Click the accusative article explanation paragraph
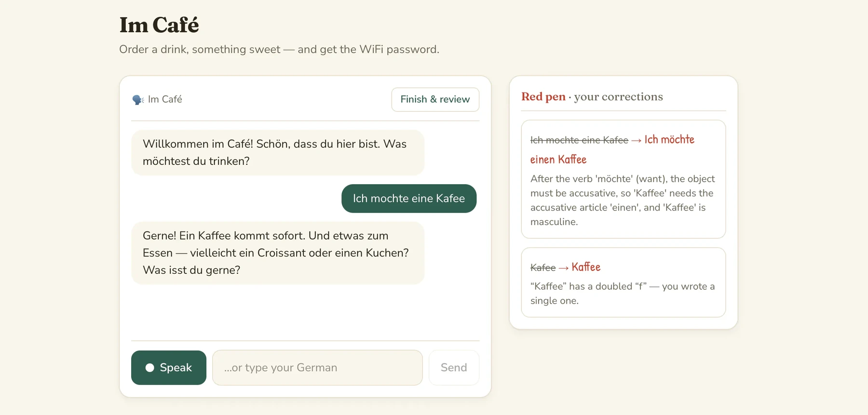This screenshot has width=868, height=415. pyautogui.click(x=623, y=201)
